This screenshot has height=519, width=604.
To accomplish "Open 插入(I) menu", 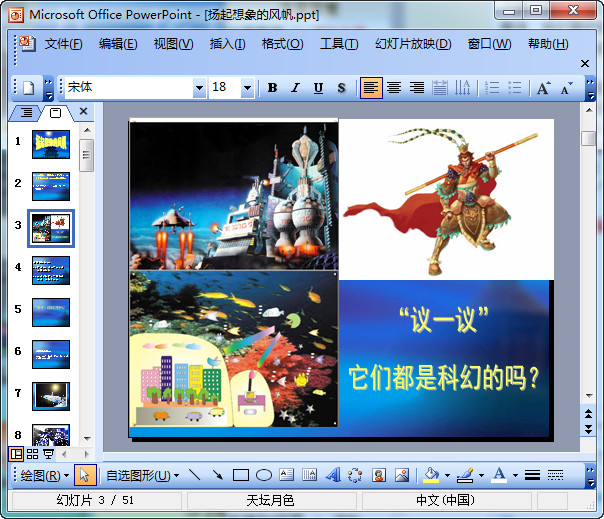I will click(x=227, y=44).
